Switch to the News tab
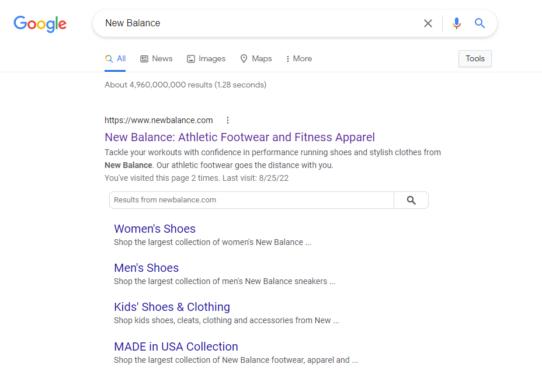This screenshot has height=392, width=542. 157,59
